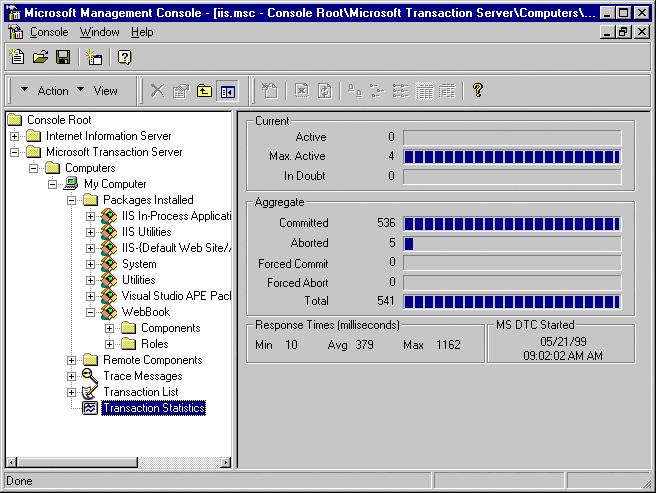Collapse the WebBook package node
This screenshot has width=656, height=493.
point(90,312)
